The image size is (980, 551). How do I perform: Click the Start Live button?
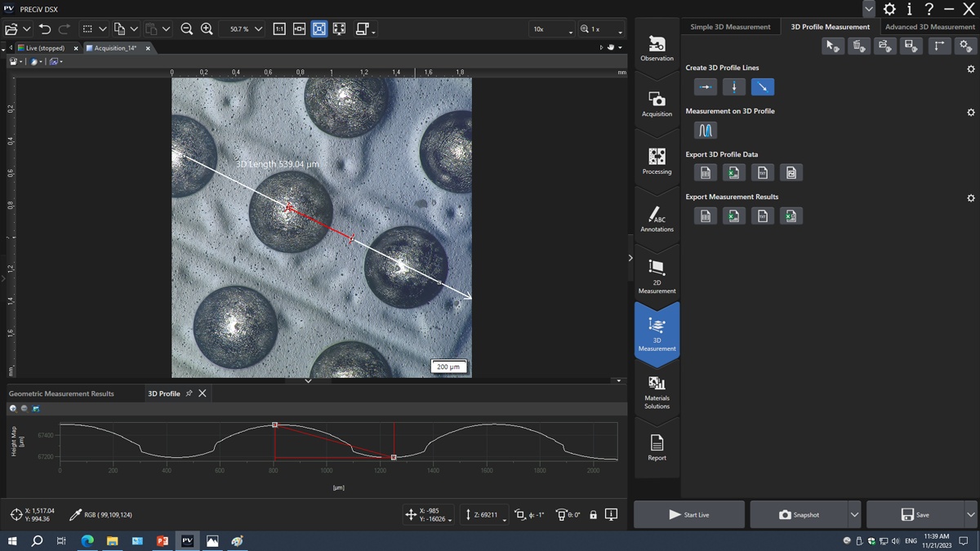(688, 514)
